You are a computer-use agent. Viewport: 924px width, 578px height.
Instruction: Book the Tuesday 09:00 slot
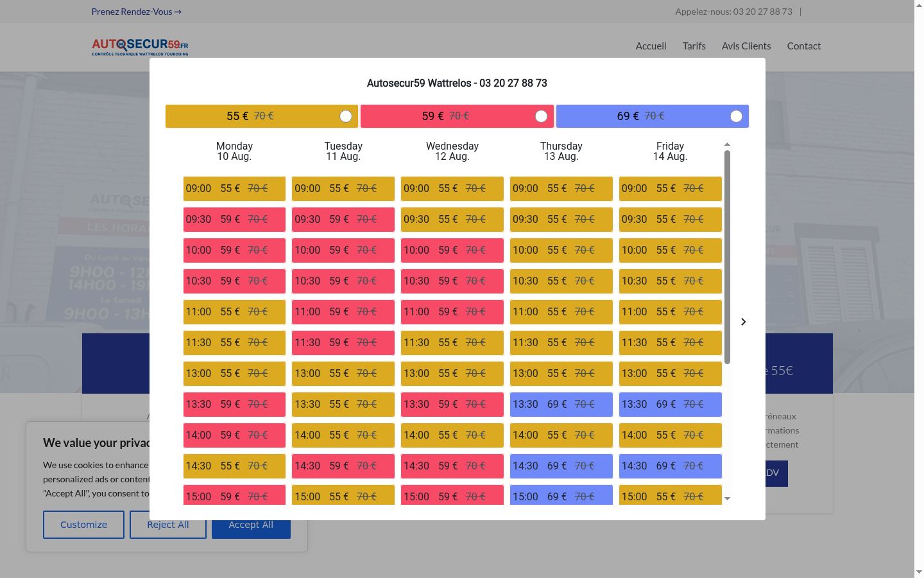343,189
